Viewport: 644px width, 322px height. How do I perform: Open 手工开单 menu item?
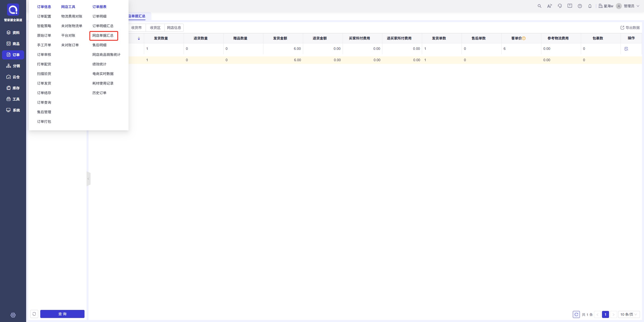(x=44, y=45)
